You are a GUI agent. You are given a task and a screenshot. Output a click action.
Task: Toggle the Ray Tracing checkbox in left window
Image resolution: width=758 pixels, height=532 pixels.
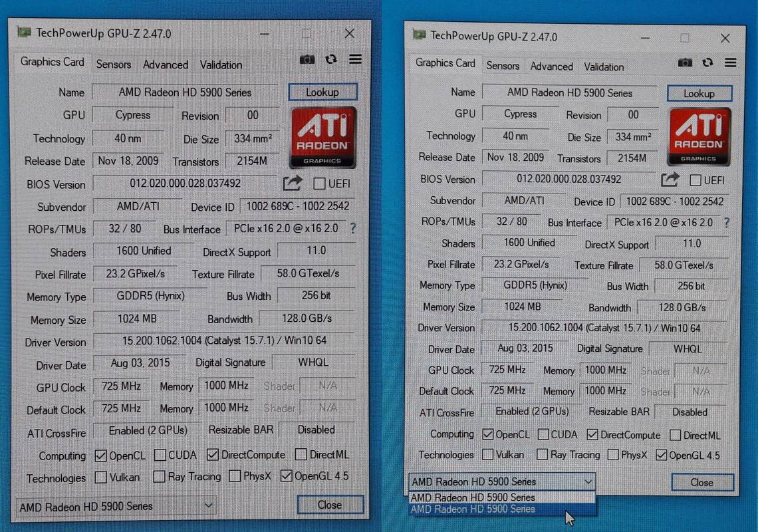point(159,476)
